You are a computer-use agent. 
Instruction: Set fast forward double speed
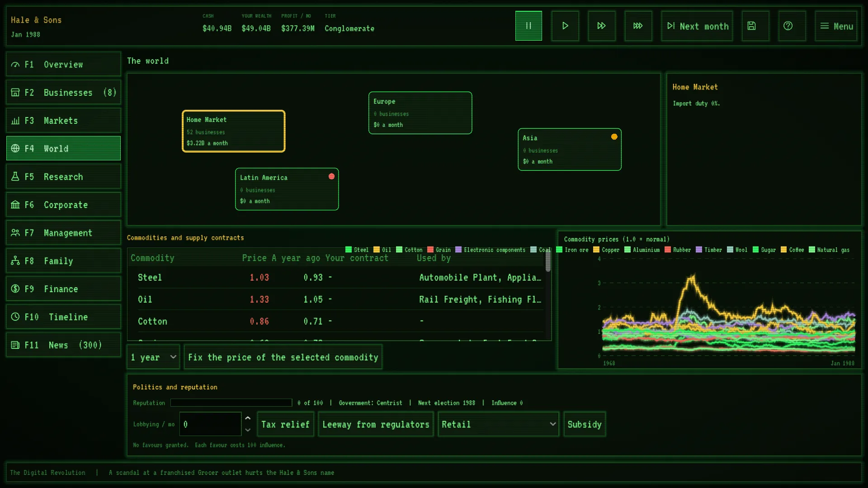tap(601, 26)
